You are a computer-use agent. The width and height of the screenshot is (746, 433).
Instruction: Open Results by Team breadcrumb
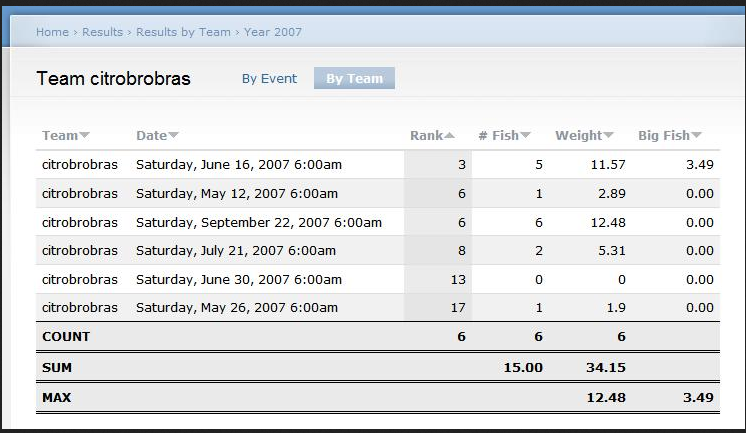pyautogui.click(x=183, y=32)
